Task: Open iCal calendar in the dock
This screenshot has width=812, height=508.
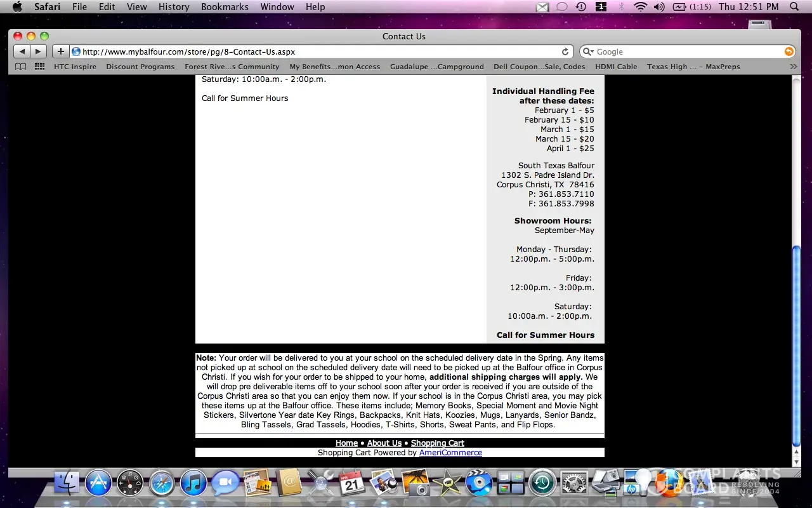Action: coord(351,484)
